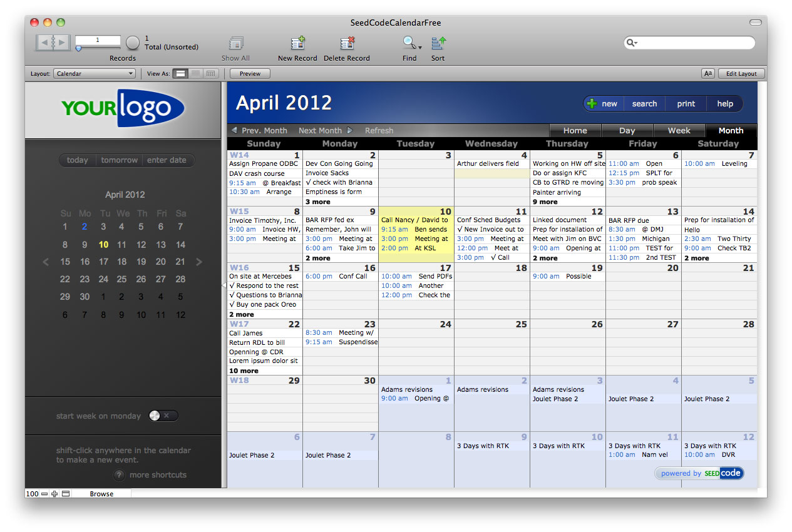
Task: Click the Aa text formatting icon
Action: (x=707, y=73)
